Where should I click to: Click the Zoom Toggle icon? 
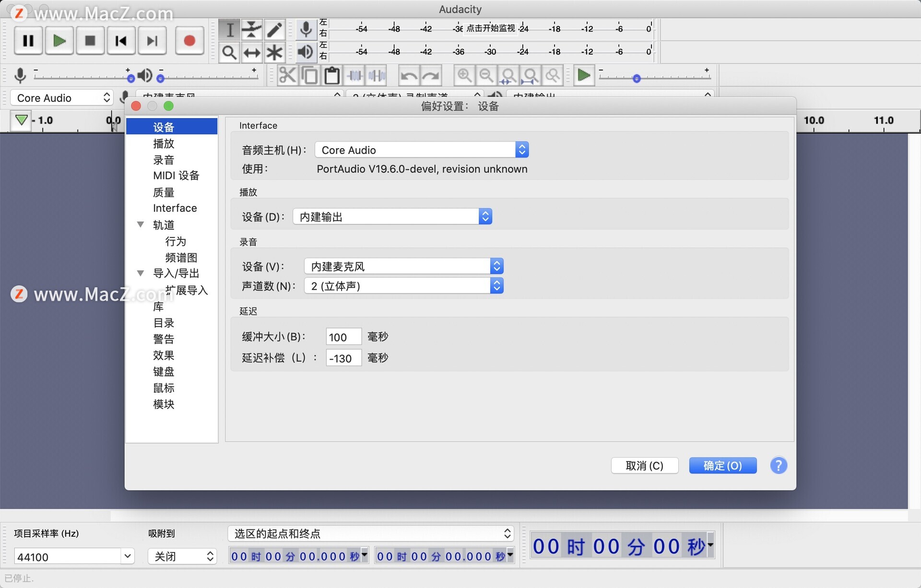click(x=553, y=76)
